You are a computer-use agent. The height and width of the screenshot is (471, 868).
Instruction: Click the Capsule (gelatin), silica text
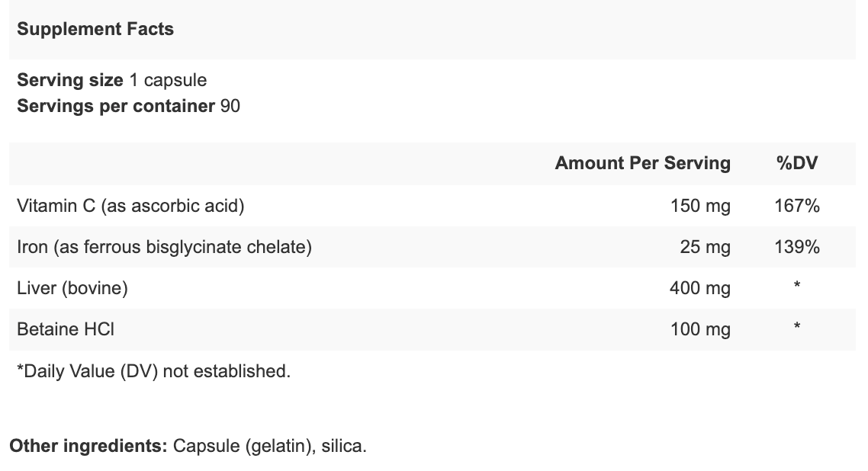[270, 446]
